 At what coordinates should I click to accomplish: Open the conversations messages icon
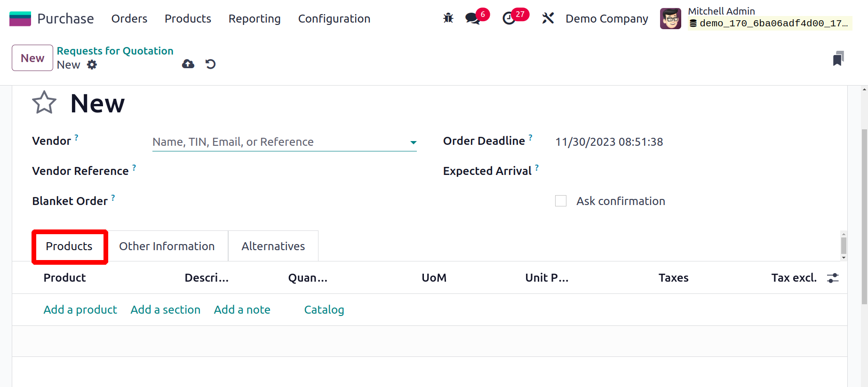(x=472, y=18)
